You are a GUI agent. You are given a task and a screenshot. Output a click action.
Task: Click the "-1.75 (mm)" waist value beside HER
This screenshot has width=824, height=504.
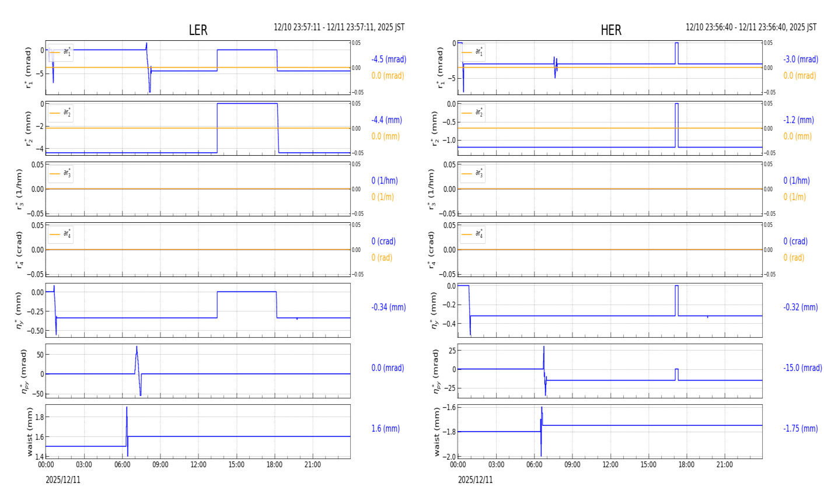pos(801,429)
